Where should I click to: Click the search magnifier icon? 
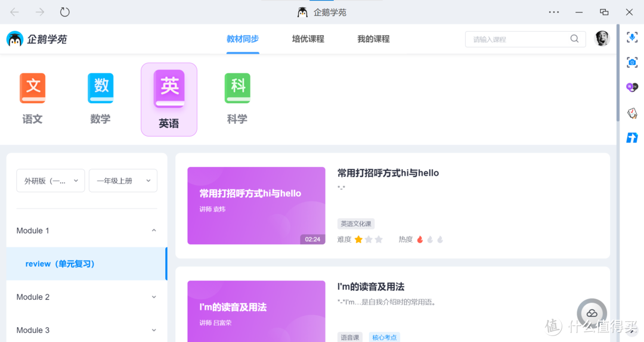point(575,39)
